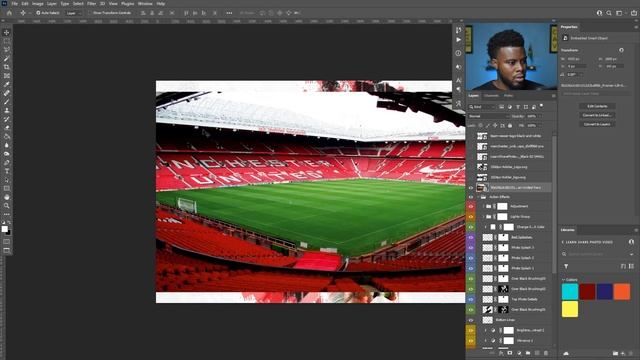Toggle visibility of Bottom Lines layer
The image size is (640, 360).
click(x=471, y=320)
